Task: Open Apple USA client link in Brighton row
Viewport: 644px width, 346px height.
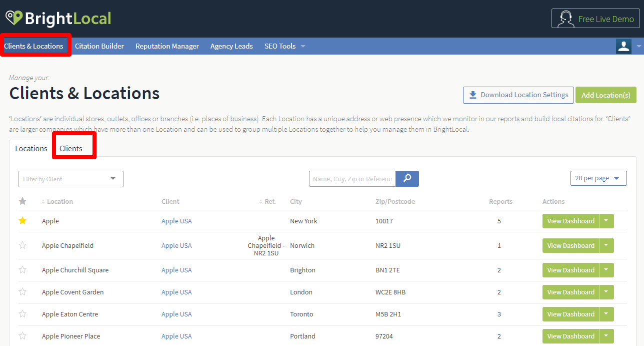Action: [176, 270]
